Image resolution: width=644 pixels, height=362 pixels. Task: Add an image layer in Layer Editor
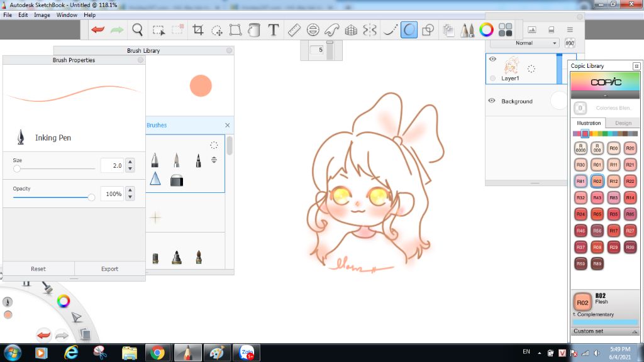[x=532, y=30]
